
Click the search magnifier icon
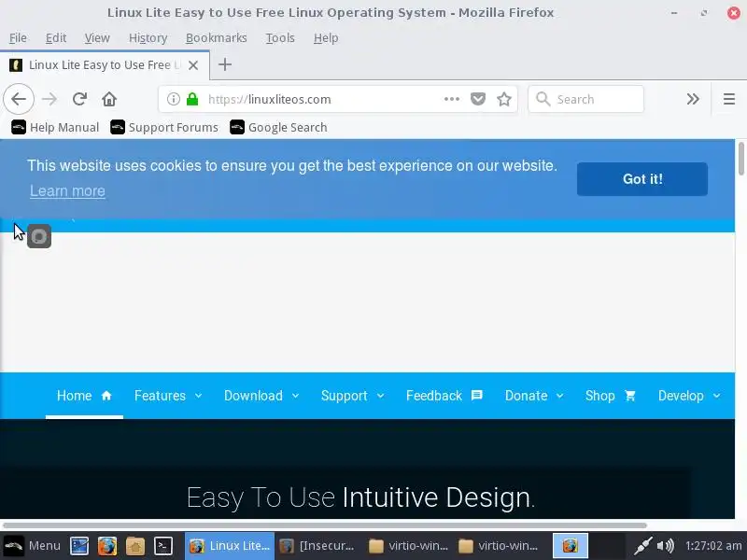click(x=543, y=99)
